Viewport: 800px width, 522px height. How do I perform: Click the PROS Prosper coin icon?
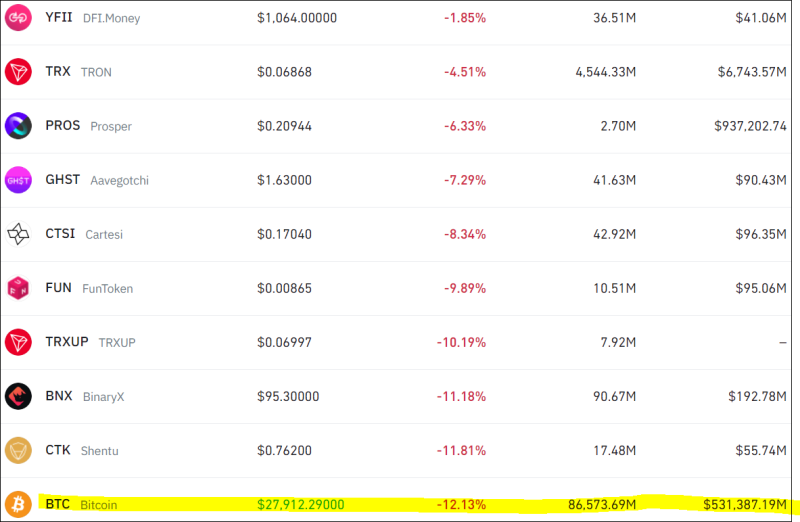18,126
